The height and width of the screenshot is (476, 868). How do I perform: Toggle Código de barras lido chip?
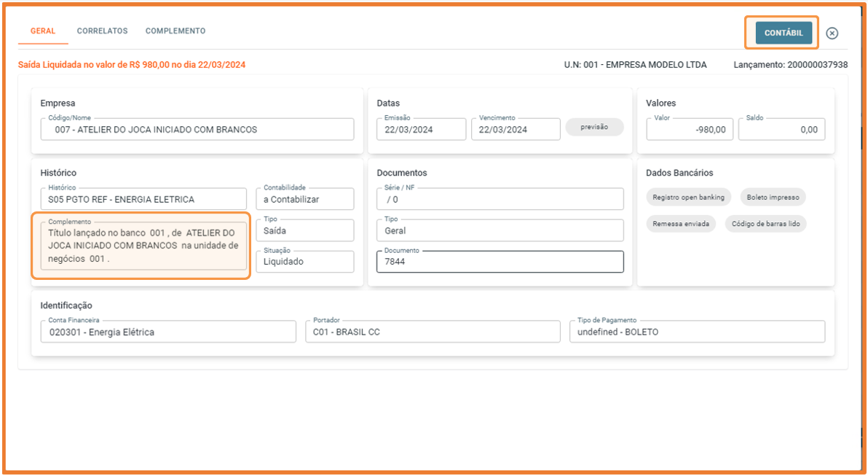(x=765, y=224)
